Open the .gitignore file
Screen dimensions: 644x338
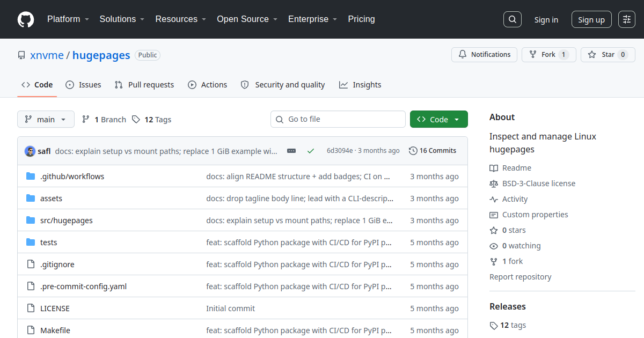click(57, 264)
